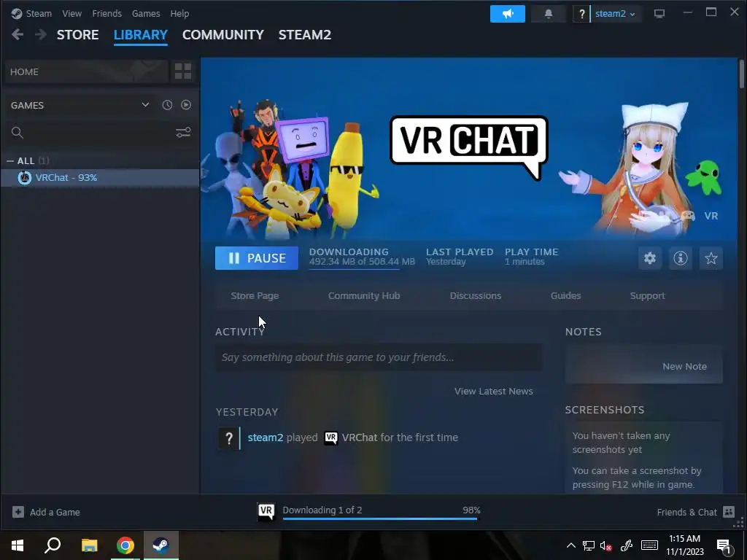Switch to collections grid view icon
747x560 pixels.
[x=183, y=71]
